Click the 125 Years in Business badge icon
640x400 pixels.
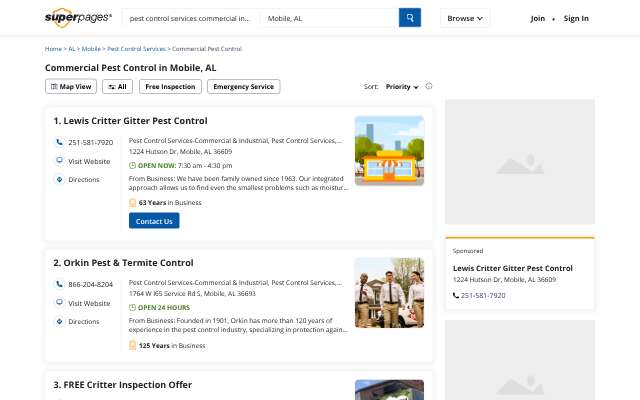(132, 345)
